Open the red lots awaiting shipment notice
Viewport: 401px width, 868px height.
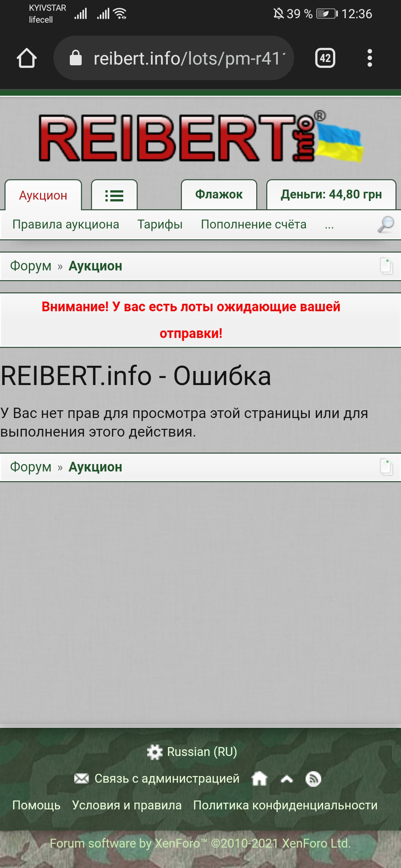pos(191,320)
